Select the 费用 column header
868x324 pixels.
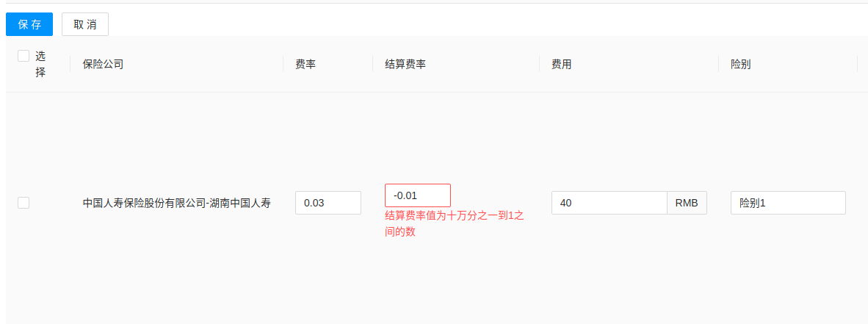[561, 64]
